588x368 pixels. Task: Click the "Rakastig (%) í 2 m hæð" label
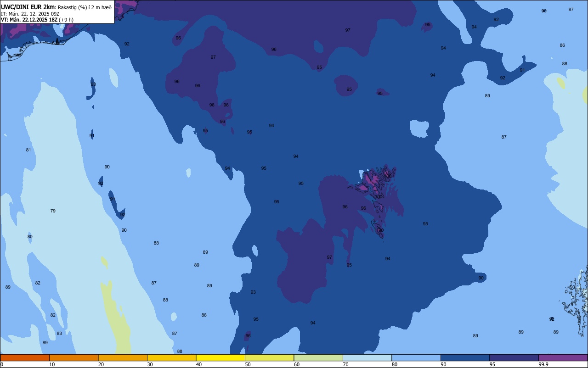pyautogui.click(x=85, y=7)
